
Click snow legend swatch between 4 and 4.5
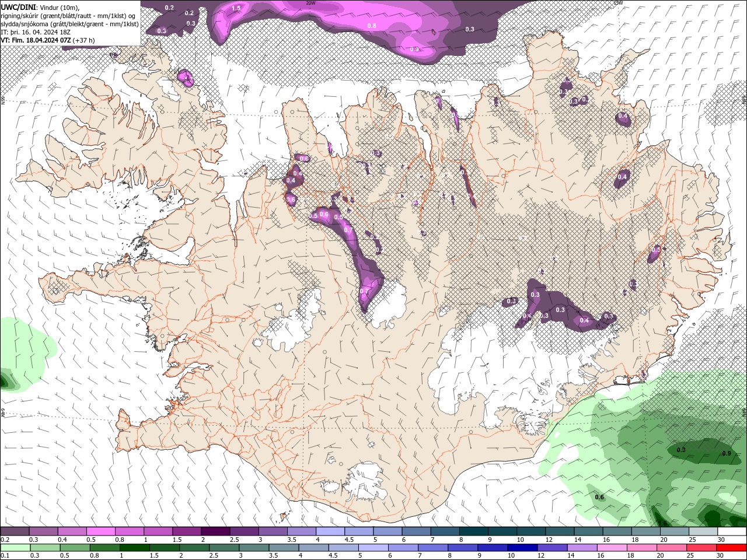pyautogui.click(x=330, y=531)
